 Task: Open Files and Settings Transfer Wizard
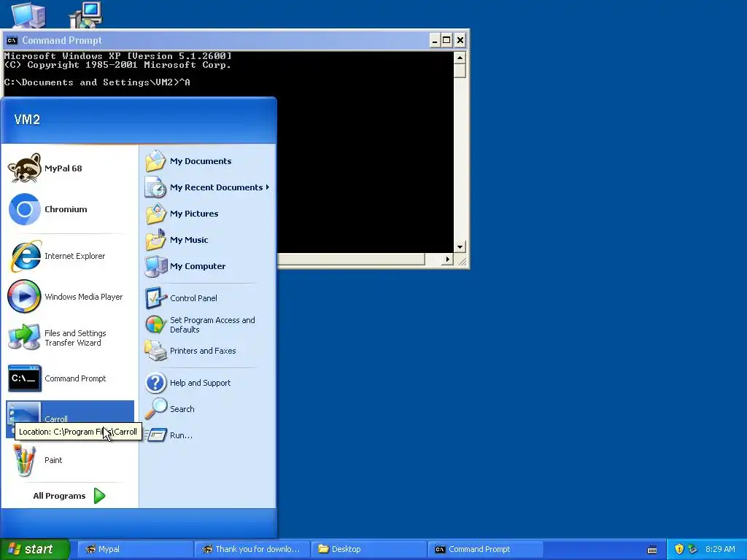pos(69,338)
